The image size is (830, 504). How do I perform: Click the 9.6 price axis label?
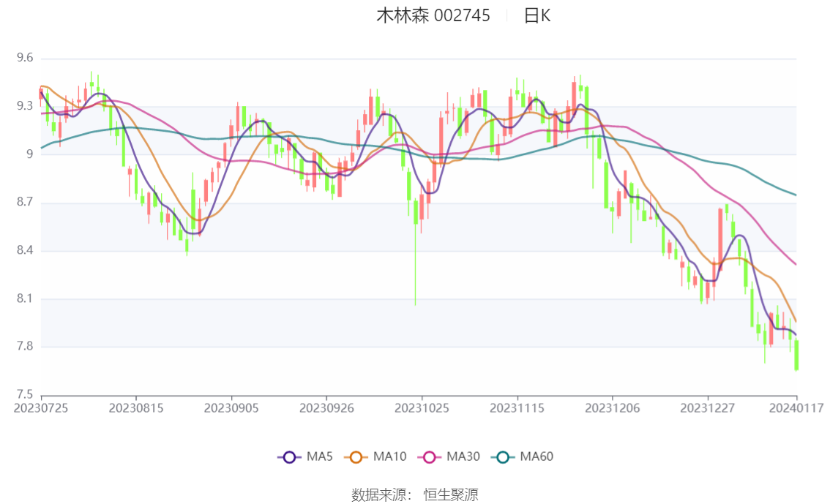click(x=25, y=58)
